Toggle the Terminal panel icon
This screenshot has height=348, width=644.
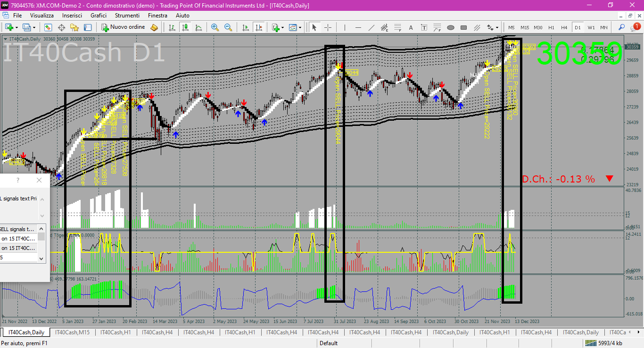point(88,27)
